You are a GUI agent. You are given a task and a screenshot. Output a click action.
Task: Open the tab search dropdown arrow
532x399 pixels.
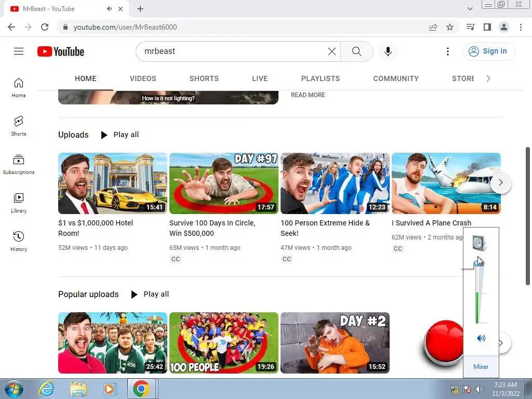pos(470,9)
